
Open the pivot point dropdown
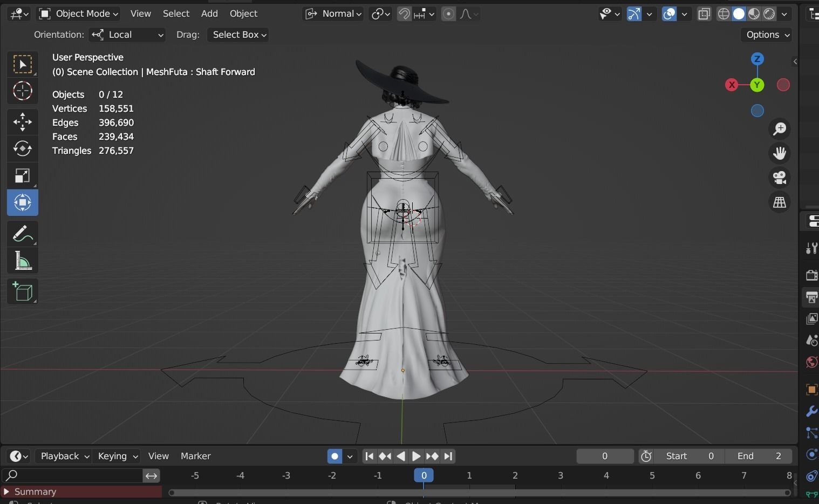(x=380, y=14)
